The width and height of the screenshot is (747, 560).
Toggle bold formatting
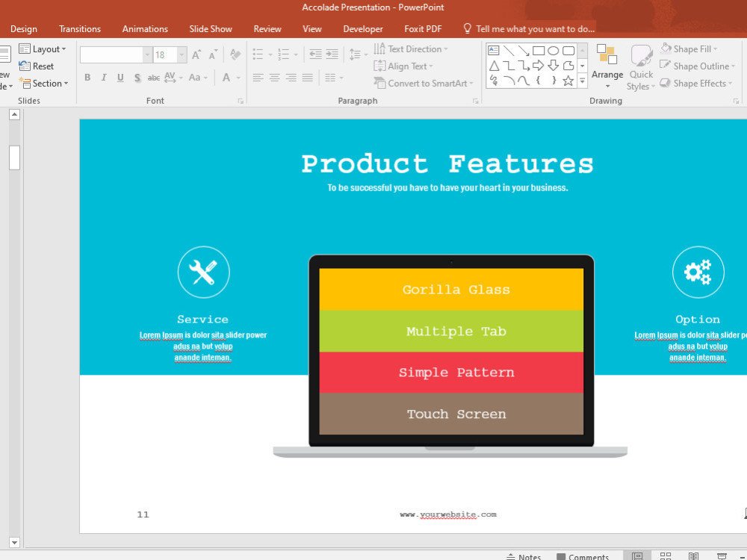pos(87,77)
